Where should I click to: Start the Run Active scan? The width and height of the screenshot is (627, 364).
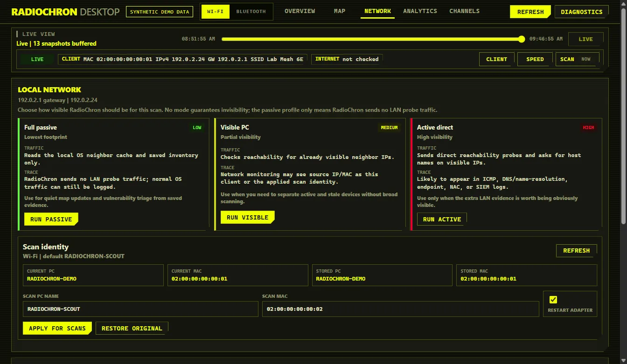[x=442, y=219]
